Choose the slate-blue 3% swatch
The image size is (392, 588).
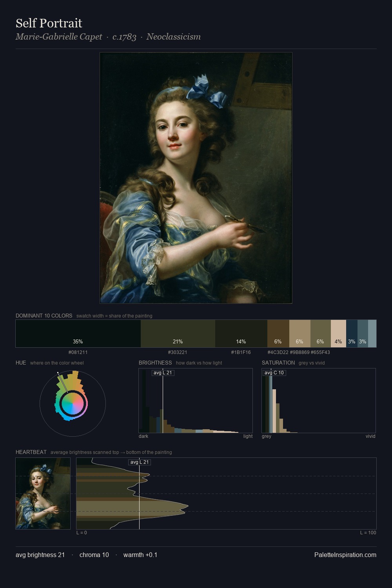363,334
